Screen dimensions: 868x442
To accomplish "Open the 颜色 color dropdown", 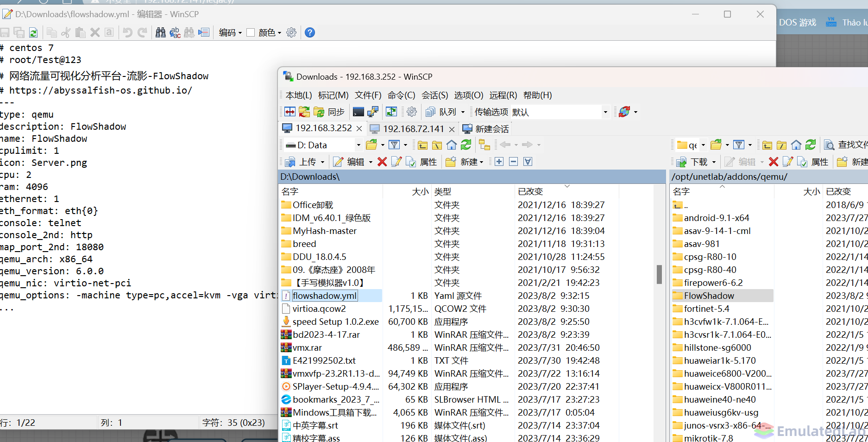I will pos(270,32).
